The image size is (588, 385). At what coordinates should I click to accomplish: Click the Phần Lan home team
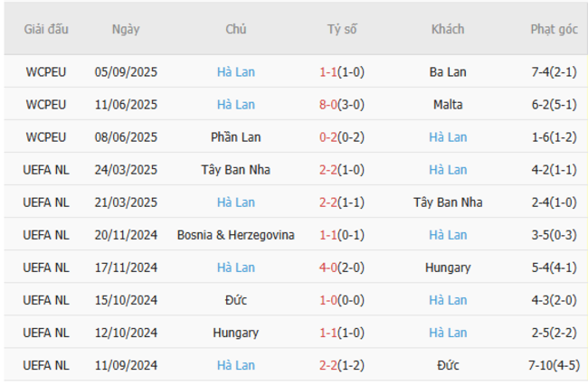[x=236, y=137]
